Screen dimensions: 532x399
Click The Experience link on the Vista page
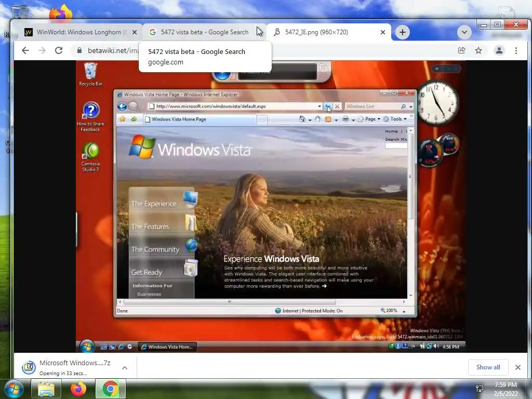pyautogui.click(x=154, y=204)
